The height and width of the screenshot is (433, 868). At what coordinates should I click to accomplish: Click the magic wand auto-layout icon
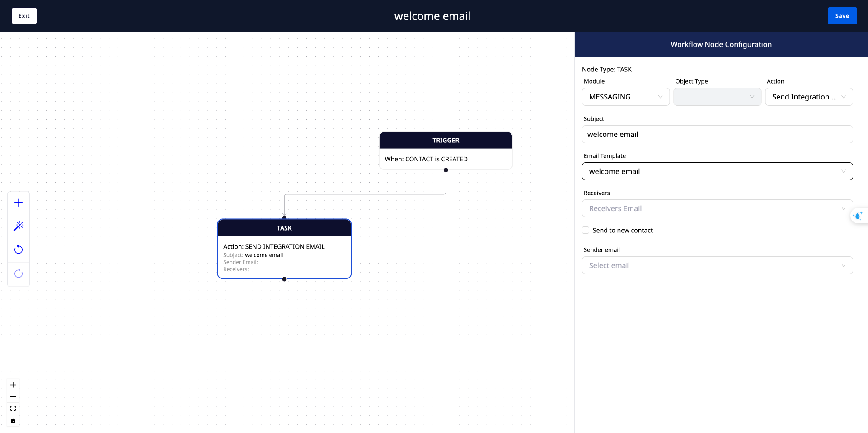coord(19,226)
